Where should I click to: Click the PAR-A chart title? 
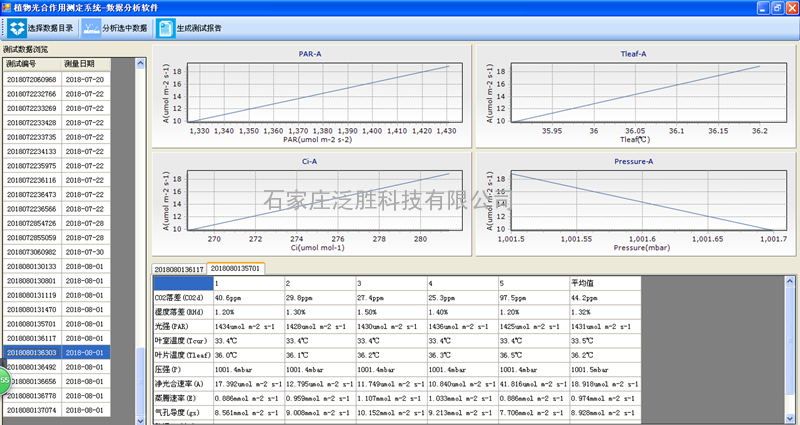[310, 54]
